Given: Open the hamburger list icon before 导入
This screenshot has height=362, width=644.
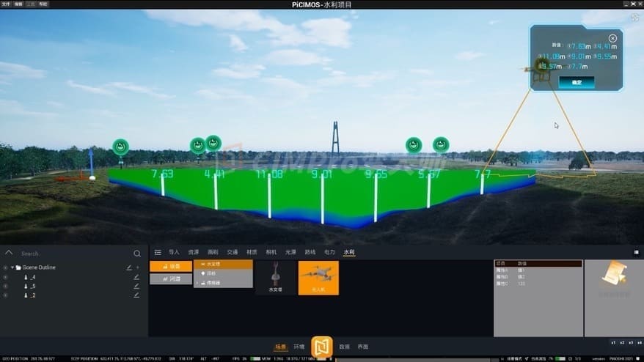Looking at the screenshot, I should (x=158, y=252).
